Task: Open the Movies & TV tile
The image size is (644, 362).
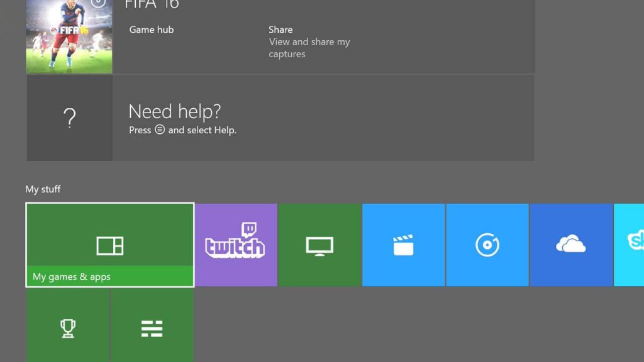Action: 403,244
